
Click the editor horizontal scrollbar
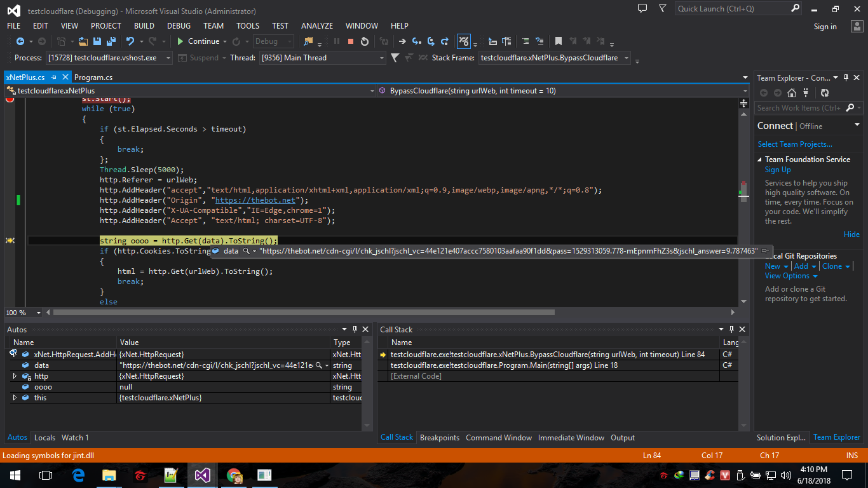point(304,313)
